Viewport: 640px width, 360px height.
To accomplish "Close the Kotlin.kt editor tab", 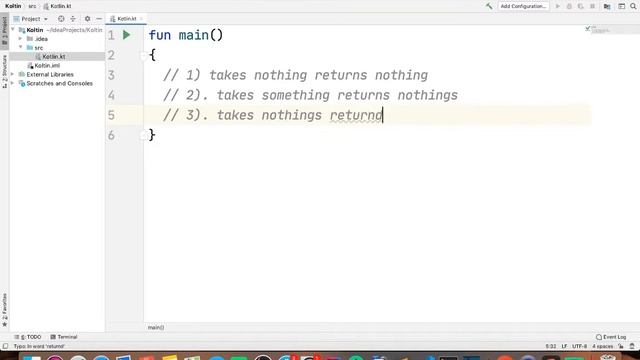I will click(141, 19).
